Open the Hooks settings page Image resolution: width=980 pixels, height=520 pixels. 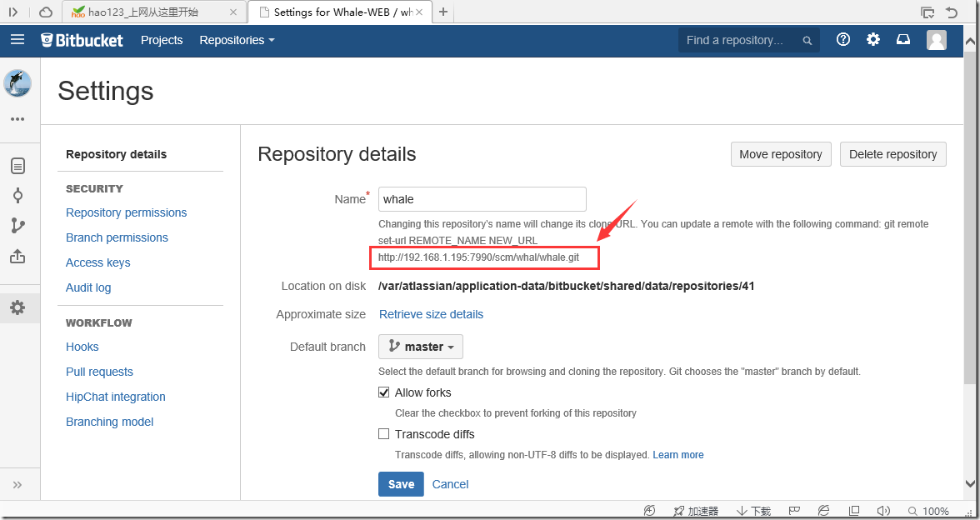(x=82, y=347)
